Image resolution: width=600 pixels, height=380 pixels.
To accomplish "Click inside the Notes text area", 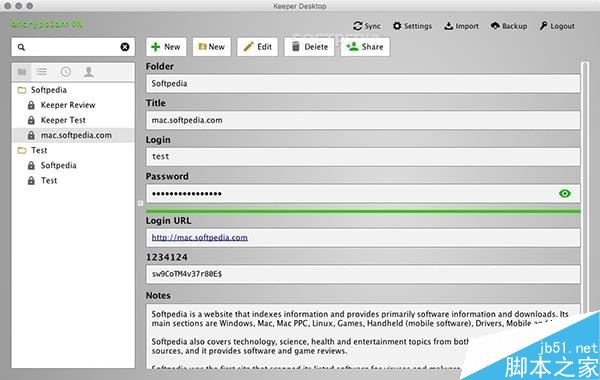I will [x=363, y=337].
